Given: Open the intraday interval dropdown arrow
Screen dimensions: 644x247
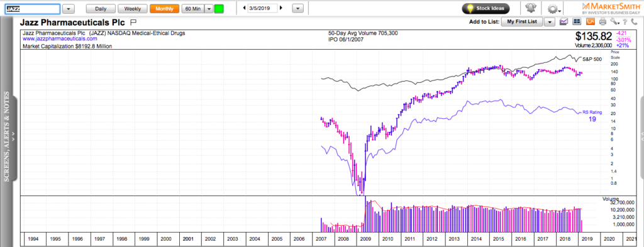Looking at the screenshot, I should (208, 9).
